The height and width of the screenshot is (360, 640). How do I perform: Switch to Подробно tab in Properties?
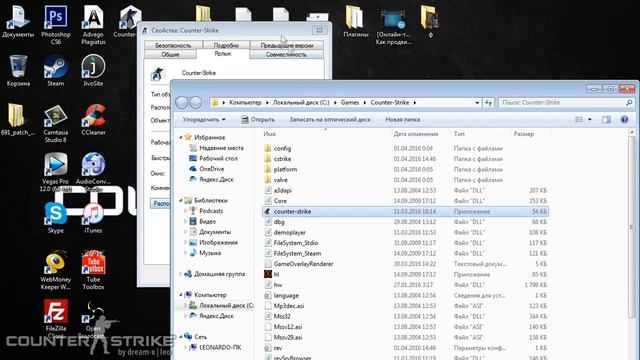[226, 45]
